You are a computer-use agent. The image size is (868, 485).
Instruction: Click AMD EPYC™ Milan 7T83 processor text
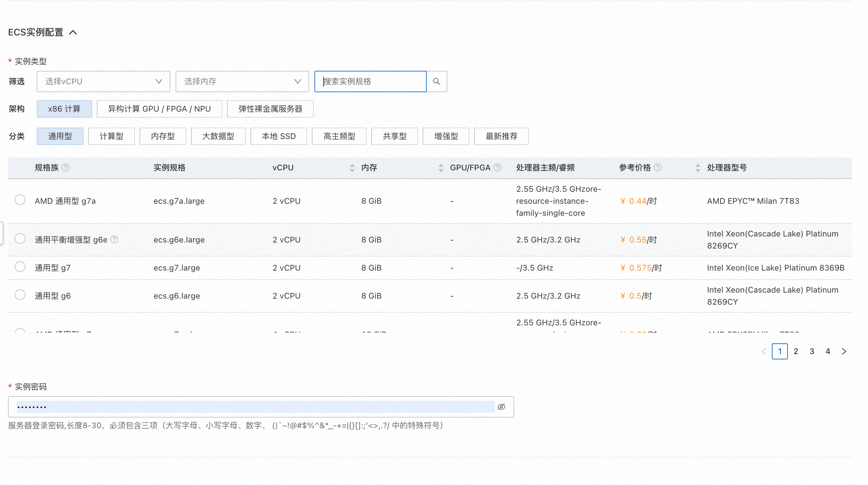(753, 201)
